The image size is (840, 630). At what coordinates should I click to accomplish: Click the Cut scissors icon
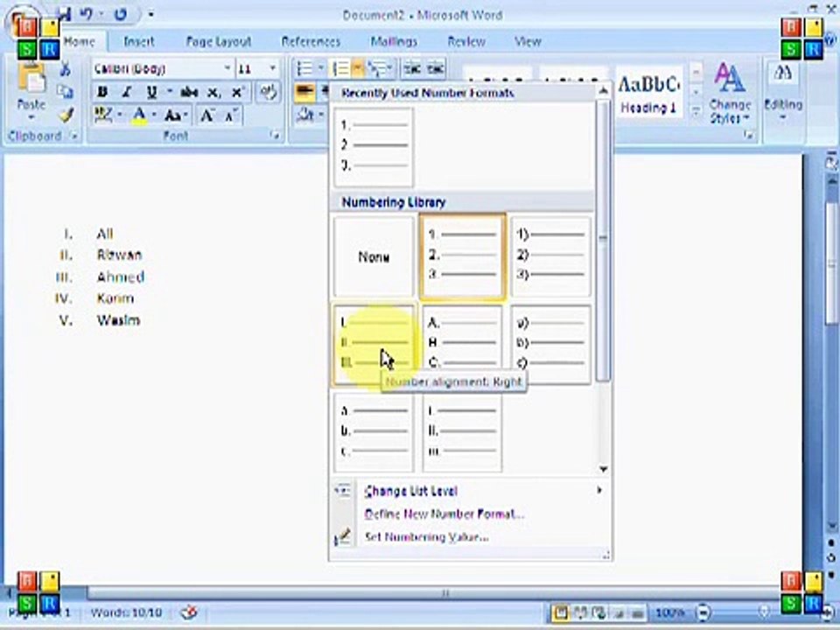pyautogui.click(x=66, y=68)
